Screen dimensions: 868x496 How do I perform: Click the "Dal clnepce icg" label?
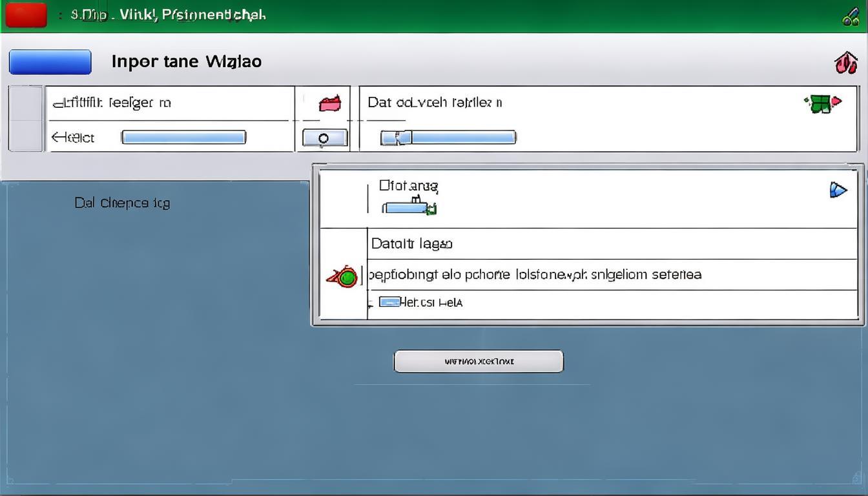122,203
